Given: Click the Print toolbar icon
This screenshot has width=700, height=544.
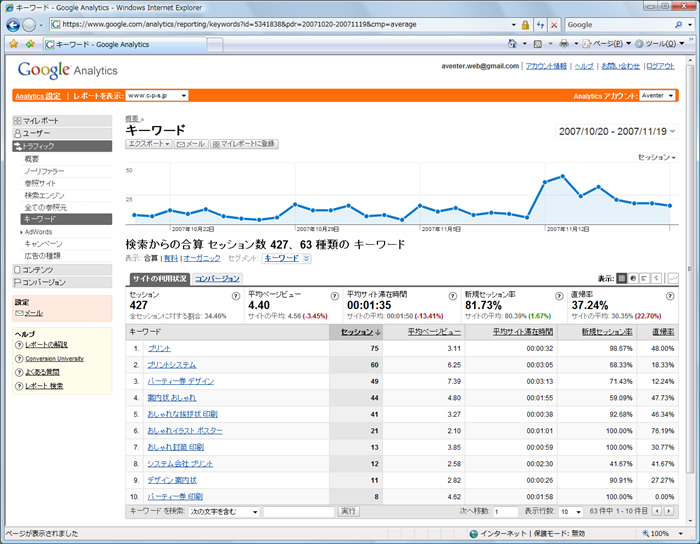Looking at the screenshot, I should tap(564, 43).
